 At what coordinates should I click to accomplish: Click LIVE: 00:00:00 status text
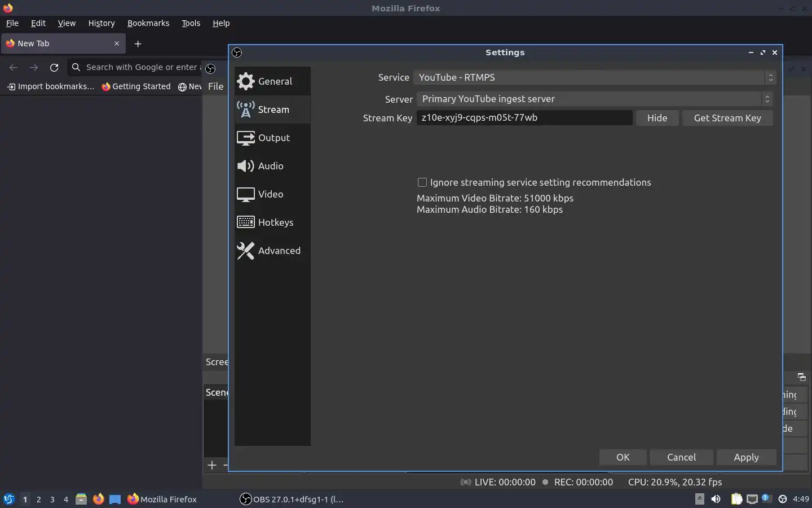click(x=505, y=482)
